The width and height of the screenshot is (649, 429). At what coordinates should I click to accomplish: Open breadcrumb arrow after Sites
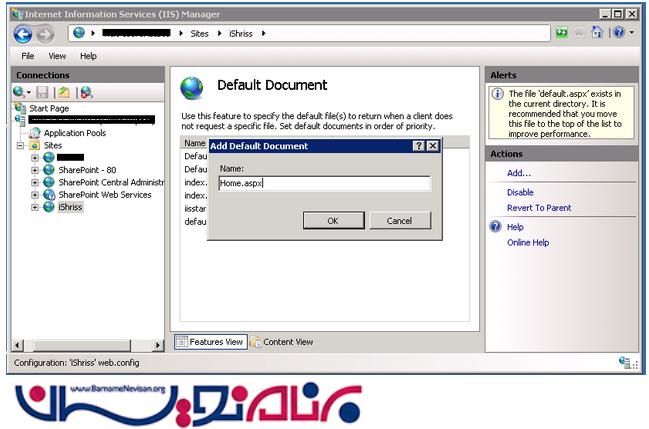coord(219,34)
